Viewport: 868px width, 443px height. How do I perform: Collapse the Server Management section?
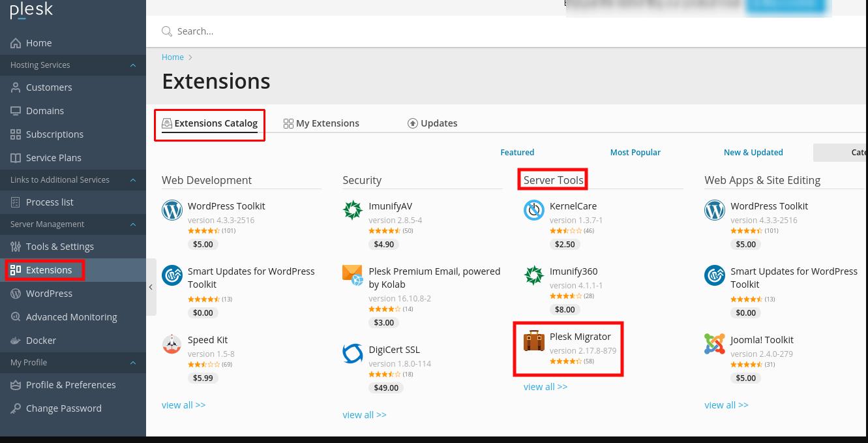pyautogui.click(x=133, y=224)
